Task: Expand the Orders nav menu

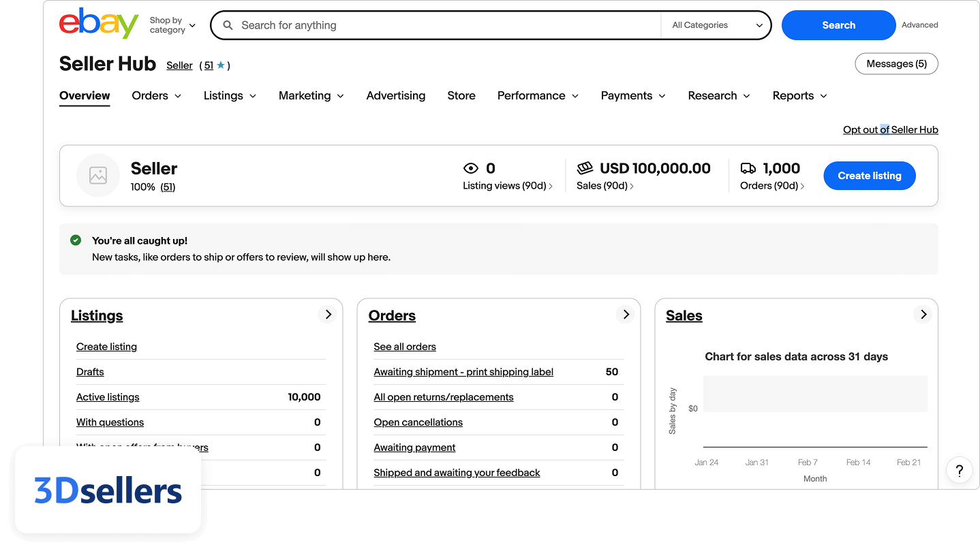Action: pos(157,95)
